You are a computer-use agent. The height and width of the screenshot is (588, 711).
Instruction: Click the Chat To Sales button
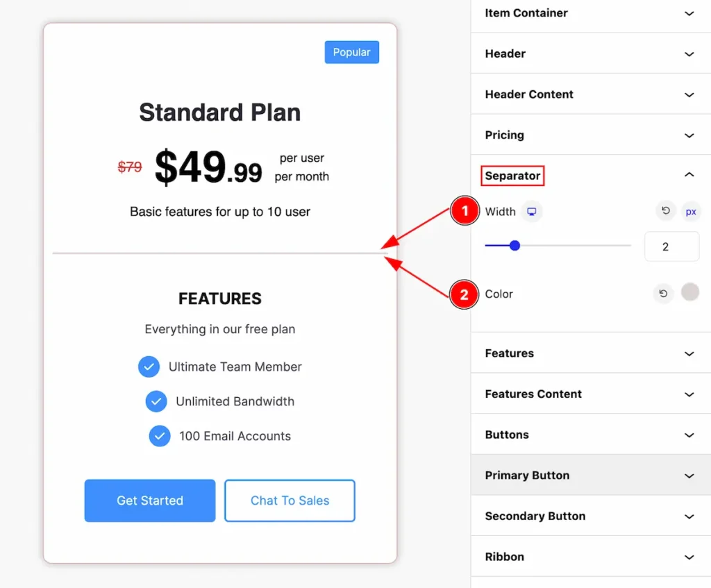tap(290, 501)
